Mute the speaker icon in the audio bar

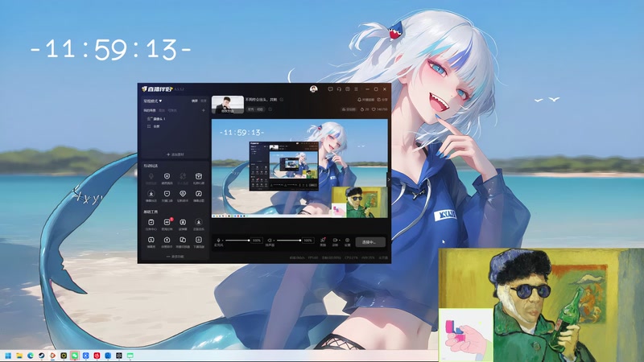270,240
